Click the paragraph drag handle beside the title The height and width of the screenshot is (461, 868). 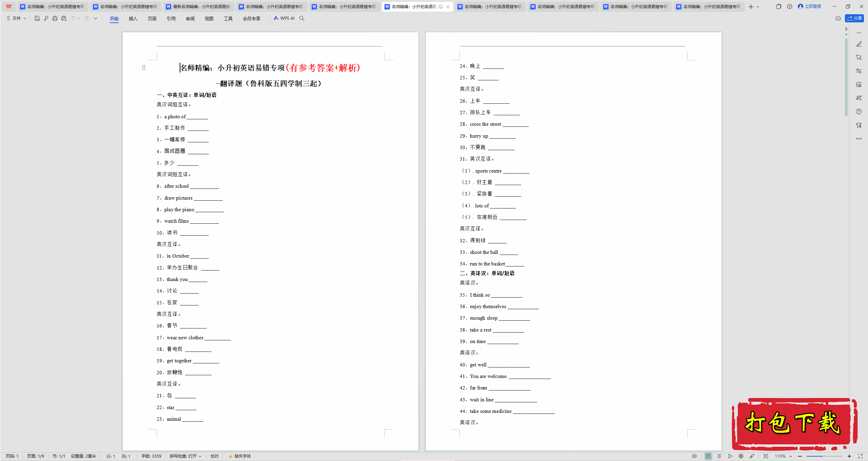pos(144,67)
